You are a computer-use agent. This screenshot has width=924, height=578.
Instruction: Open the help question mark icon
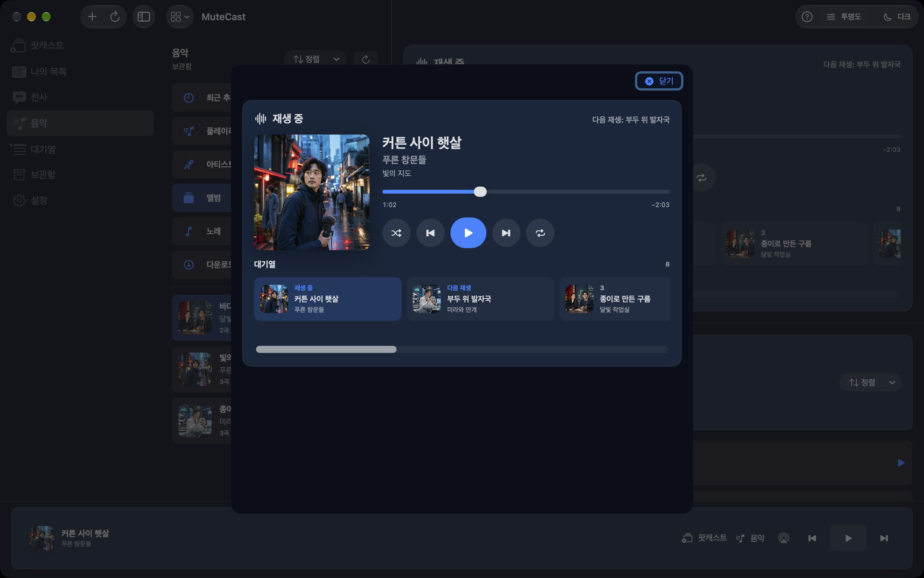pos(807,16)
